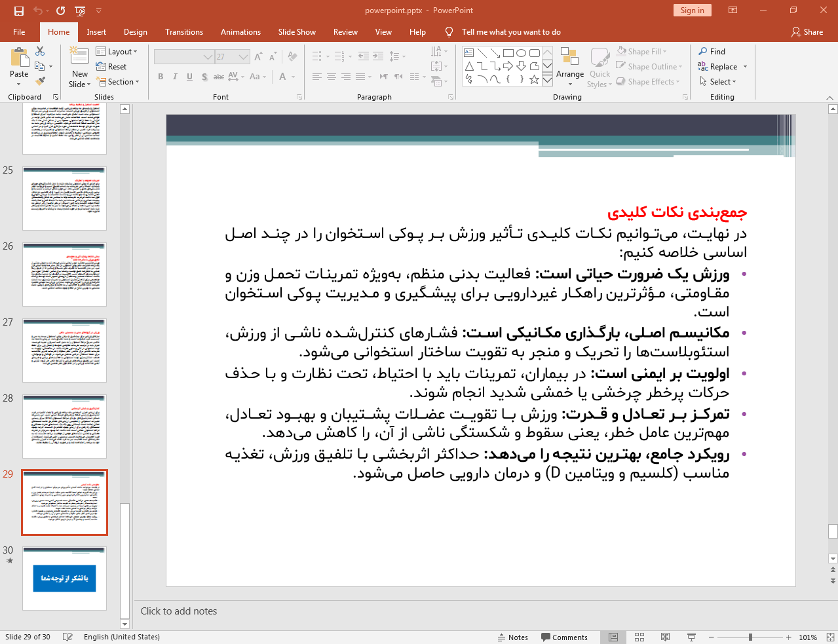Toggle Italic formatting
Screen dimensions: 838x644
tap(175, 77)
